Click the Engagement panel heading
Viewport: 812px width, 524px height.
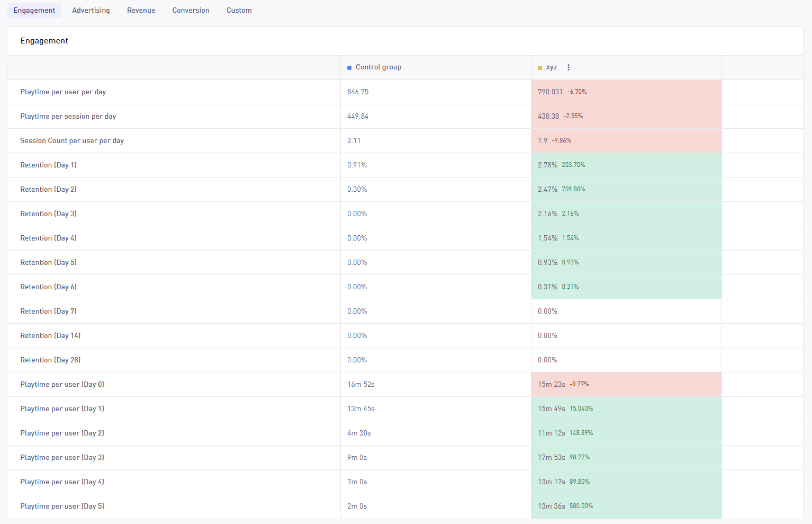point(44,41)
